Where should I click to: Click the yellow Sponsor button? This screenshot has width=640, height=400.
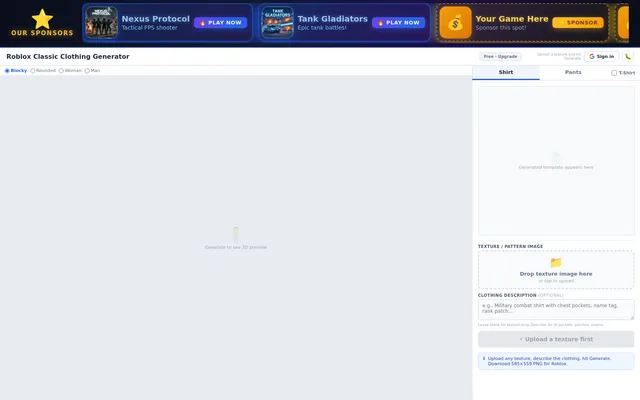578,22
